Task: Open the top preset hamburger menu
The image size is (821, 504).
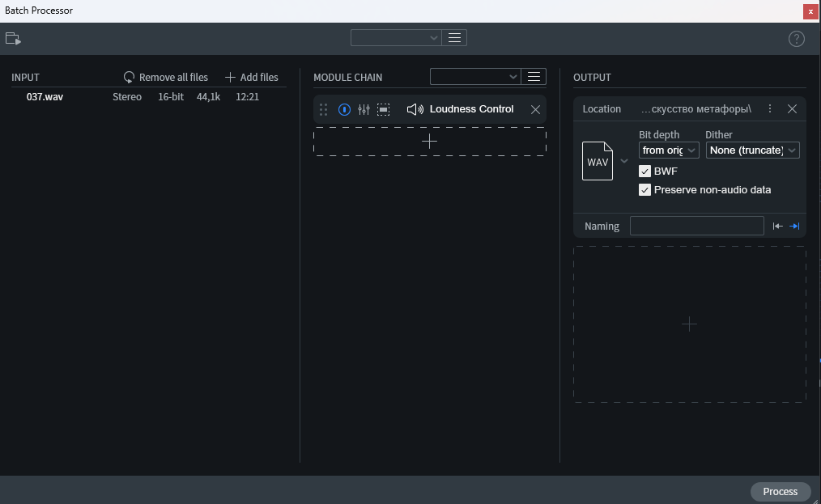Action: [454, 38]
